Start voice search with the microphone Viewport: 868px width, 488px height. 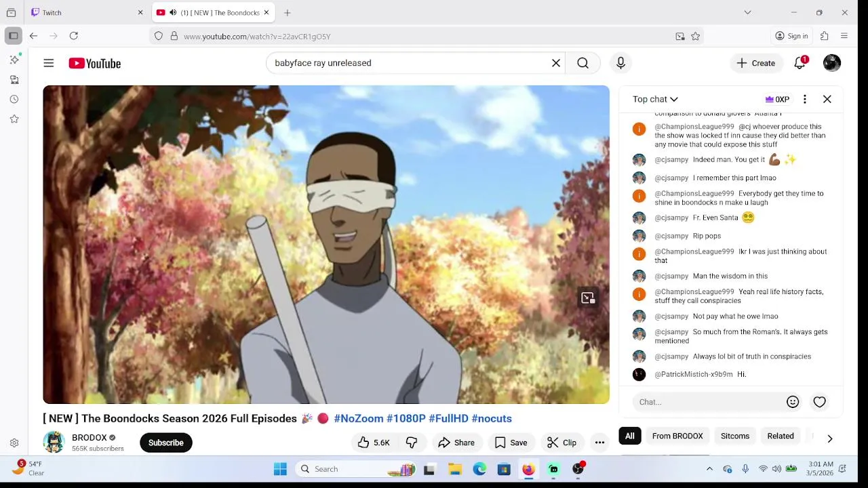coord(620,63)
